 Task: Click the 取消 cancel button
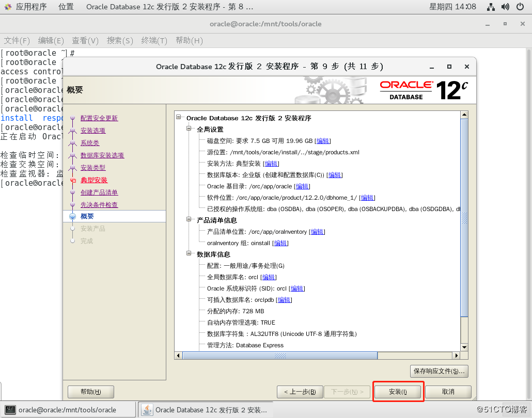click(448, 392)
